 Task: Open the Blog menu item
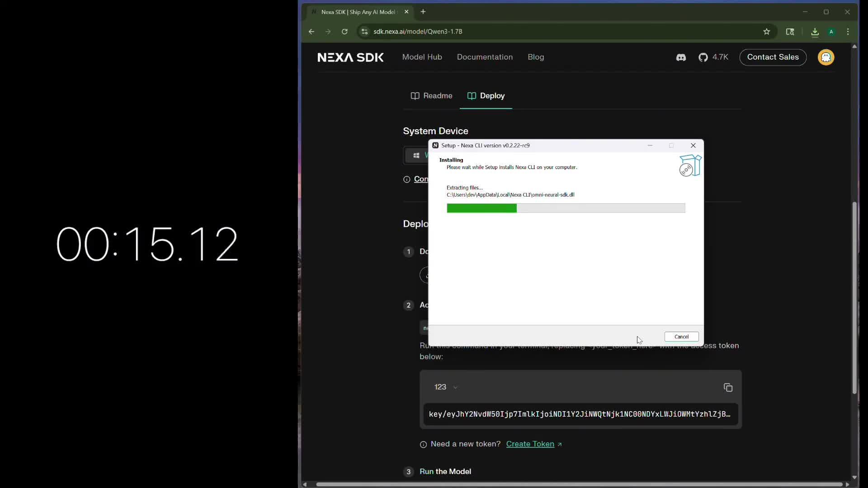[x=536, y=57]
